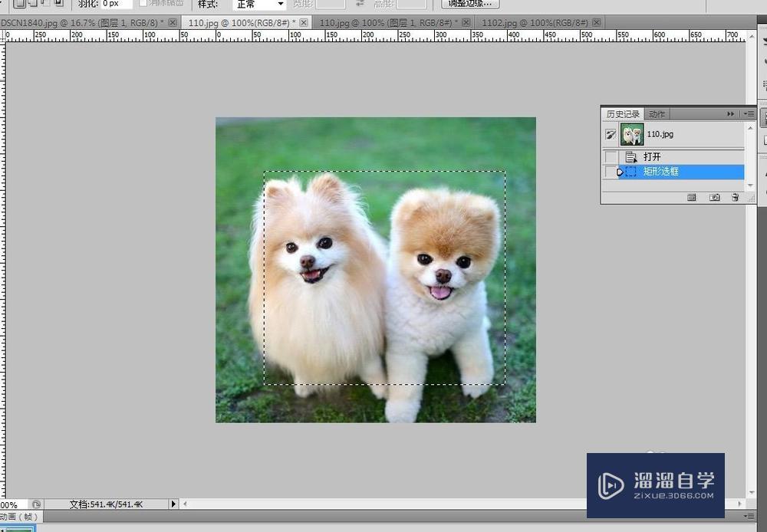Click the 110.jpg snapshot thumbnail in History
This screenshot has width=767, height=532.
coord(632,134)
